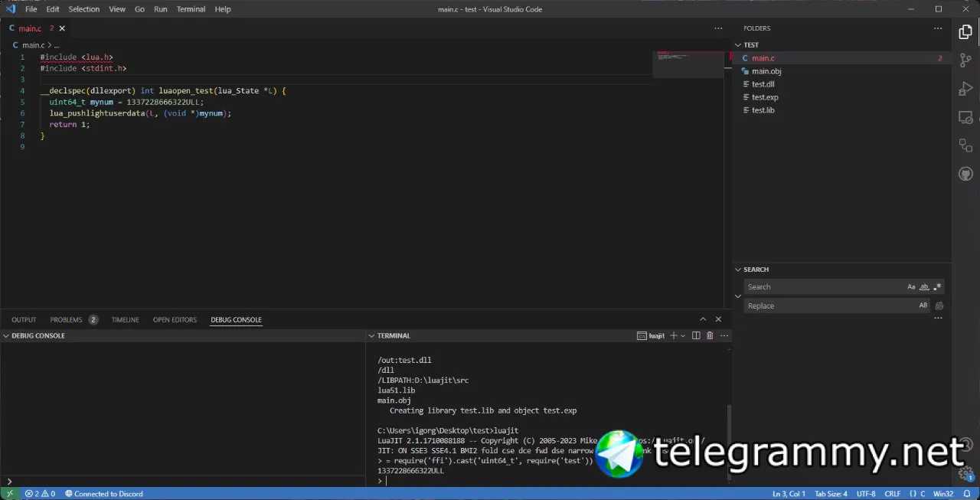The width and height of the screenshot is (980, 500).
Task: Change UTF-8 encoding in status bar
Action: [x=866, y=494]
